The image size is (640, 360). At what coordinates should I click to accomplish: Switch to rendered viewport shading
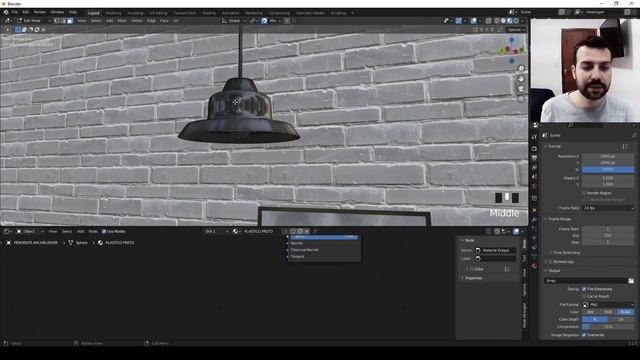(516, 20)
